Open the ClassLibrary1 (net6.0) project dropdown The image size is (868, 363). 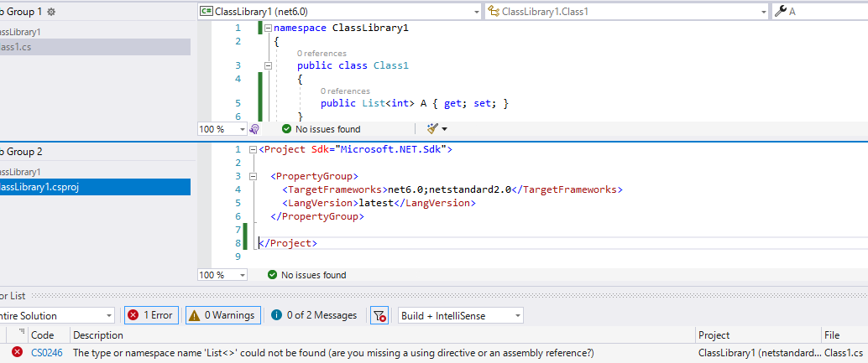pos(341,12)
